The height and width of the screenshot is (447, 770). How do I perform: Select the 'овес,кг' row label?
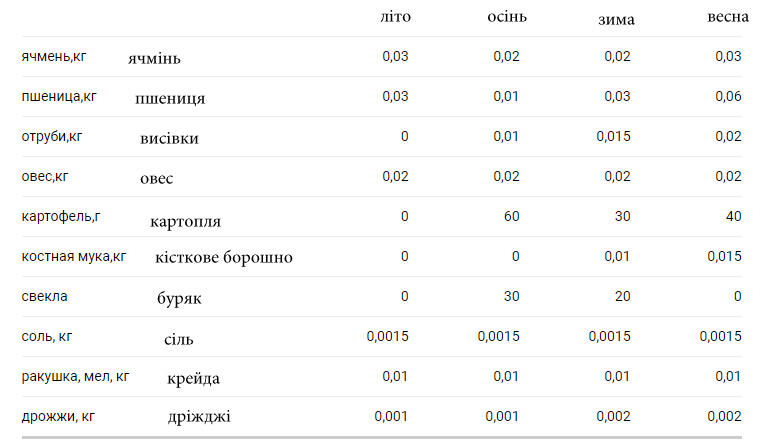[x=44, y=176]
